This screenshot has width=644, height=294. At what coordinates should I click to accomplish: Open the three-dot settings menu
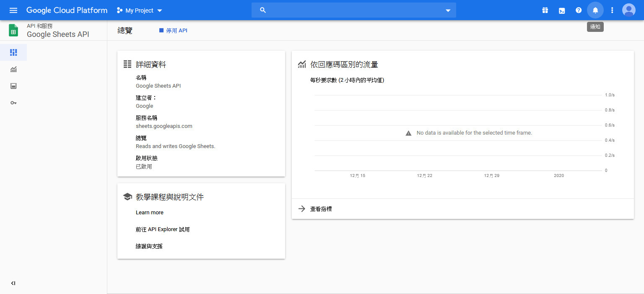click(x=612, y=10)
